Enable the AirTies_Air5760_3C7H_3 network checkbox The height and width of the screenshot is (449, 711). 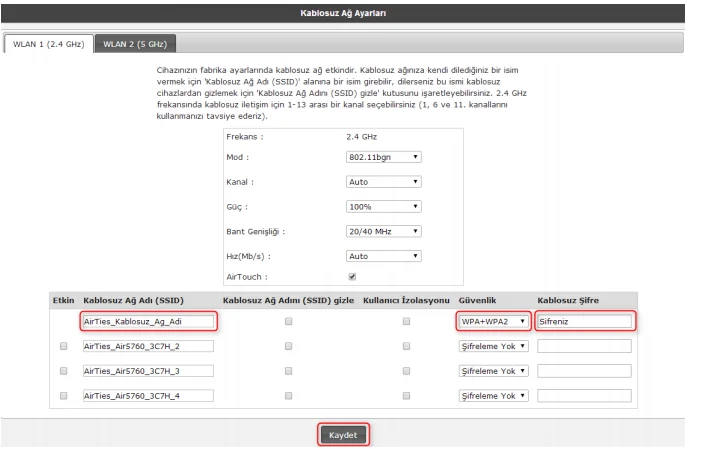pos(66,370)
